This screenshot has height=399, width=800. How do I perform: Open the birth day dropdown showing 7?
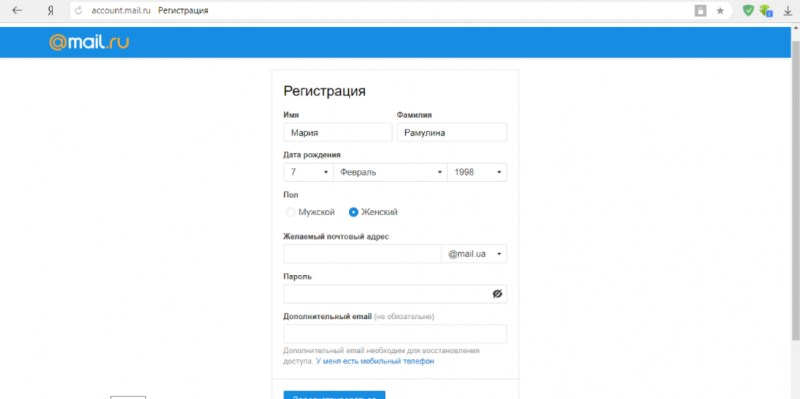308,172
